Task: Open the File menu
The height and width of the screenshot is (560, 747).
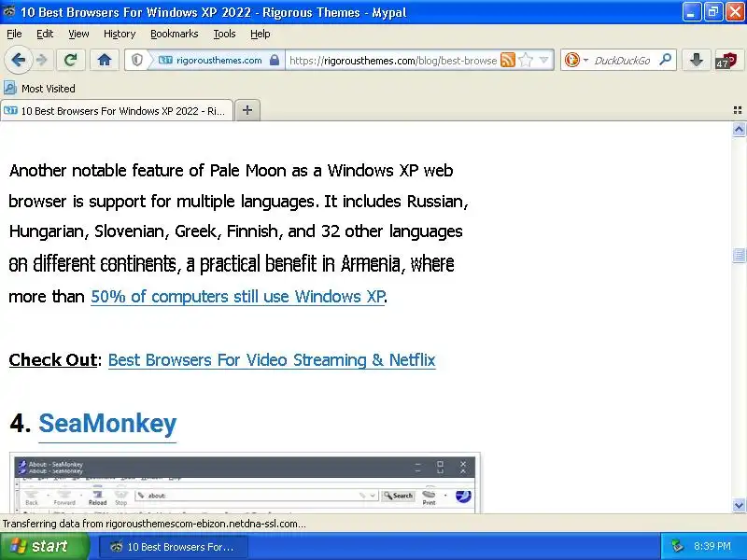Action: [x=14, y=34]
